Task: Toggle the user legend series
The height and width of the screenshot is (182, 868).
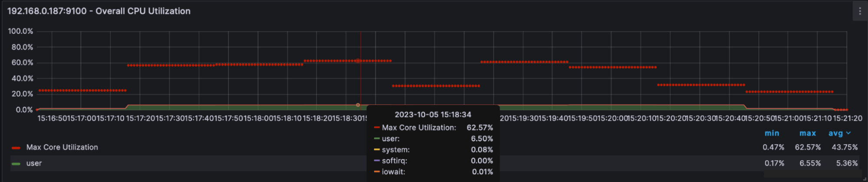Action: [x=34, y=163]
